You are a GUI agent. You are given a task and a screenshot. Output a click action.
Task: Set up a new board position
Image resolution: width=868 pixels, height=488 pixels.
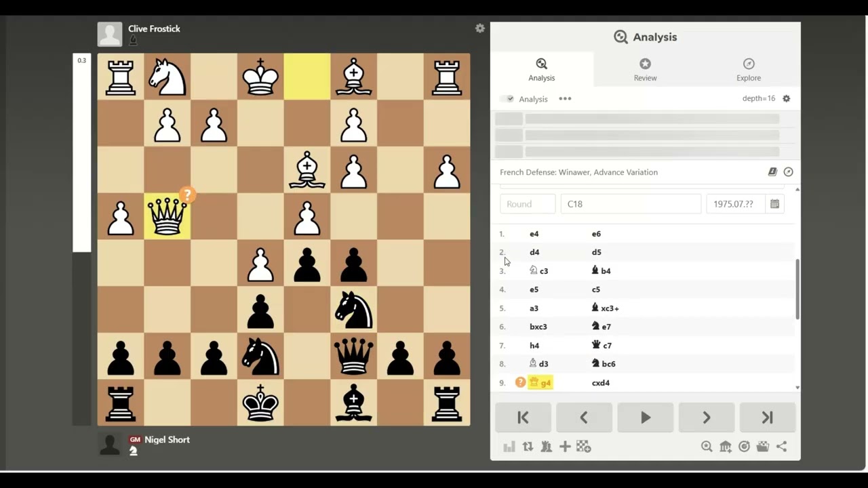pyautogui.click(x=583, y=447)
